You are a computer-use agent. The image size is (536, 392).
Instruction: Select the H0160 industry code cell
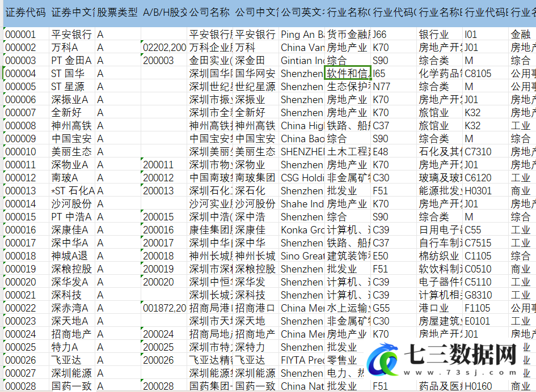[x=486, y=386]
